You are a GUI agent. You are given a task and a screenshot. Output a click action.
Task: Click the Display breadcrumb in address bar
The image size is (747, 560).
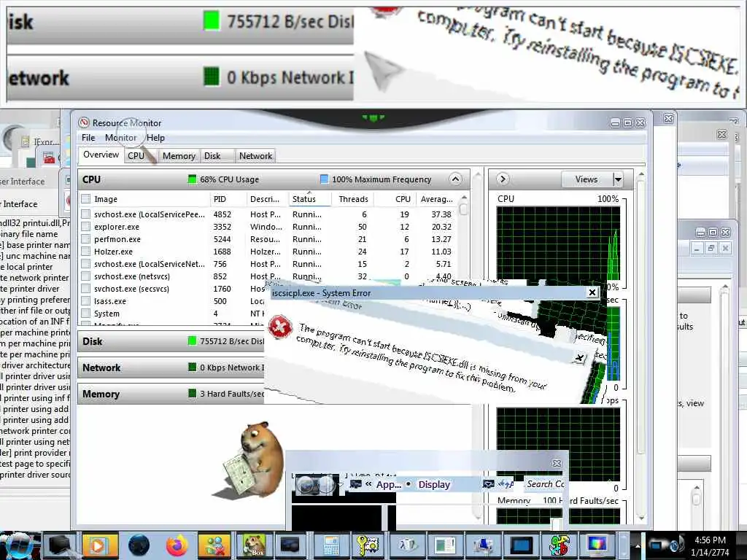pyautogui.click(x=434, y=484)
